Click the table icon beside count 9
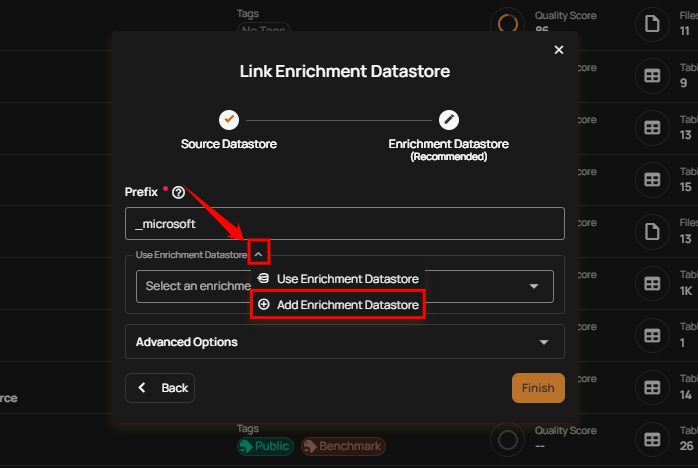698x468 pixels. tap(652, 75)
